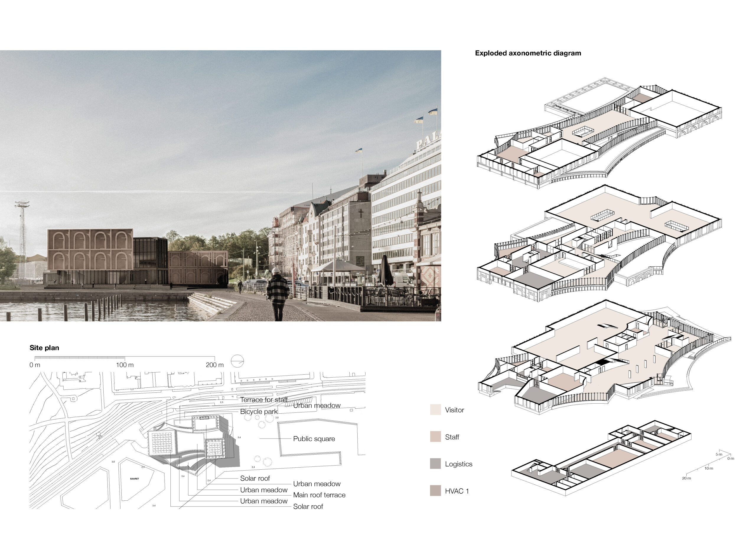The width and height of the screenshot is (756, 534).
Task: Click the HVAC 1 color swatch
Action: [x=435, y=491]
